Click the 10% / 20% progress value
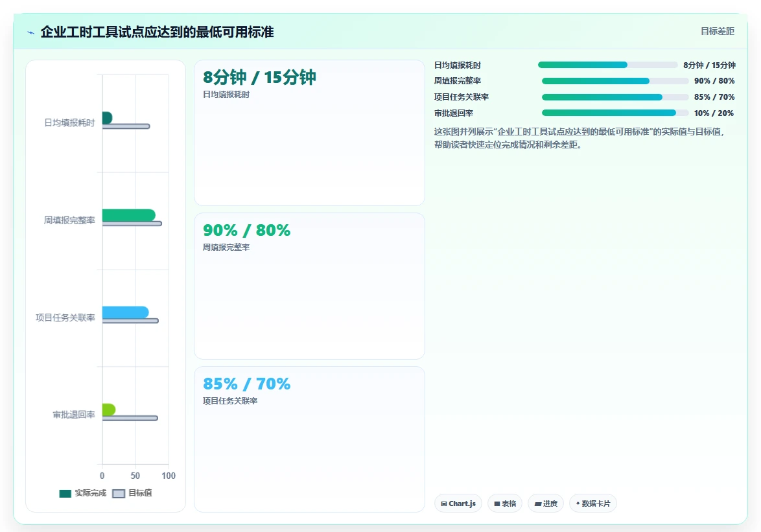Image resolution: width=761 pixels, height=532 pixels. tap(714, 113)
